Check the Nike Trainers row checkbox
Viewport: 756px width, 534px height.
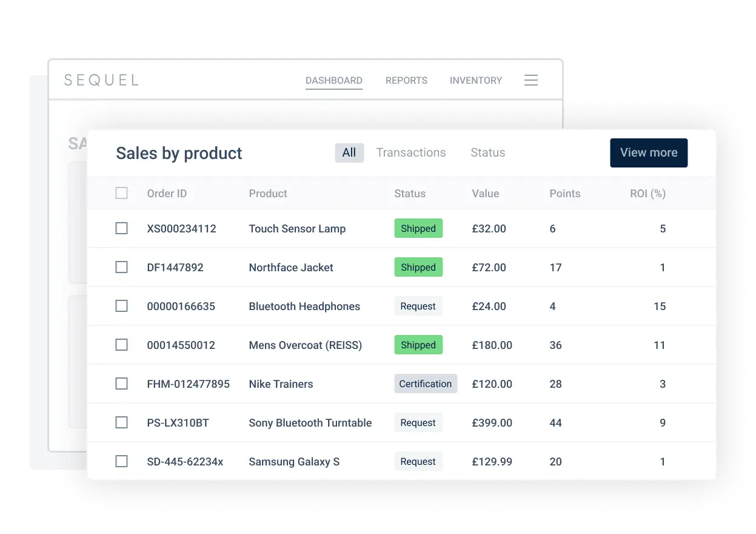[x=121, y=384]
